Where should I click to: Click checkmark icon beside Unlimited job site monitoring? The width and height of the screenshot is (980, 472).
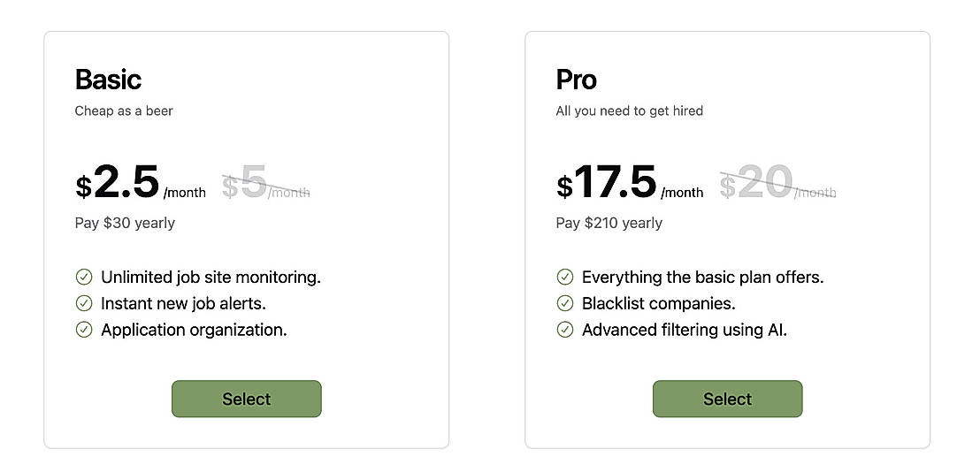coord(84,277)
